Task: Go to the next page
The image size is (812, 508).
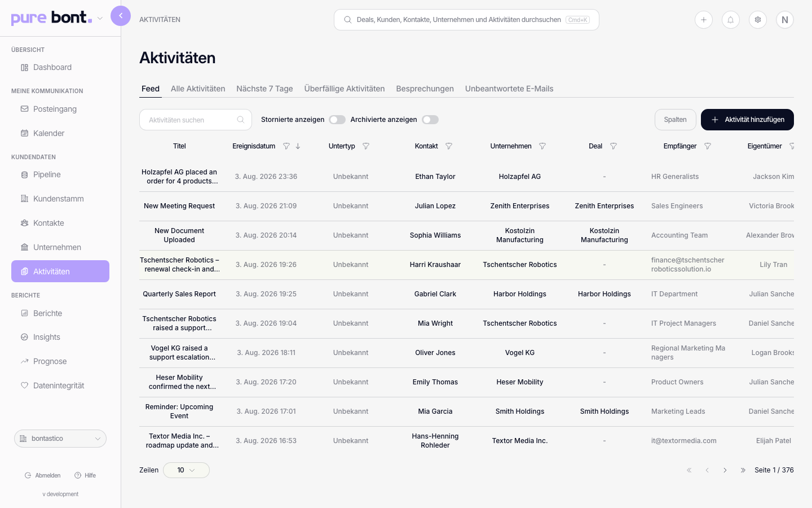Action: 725,470
